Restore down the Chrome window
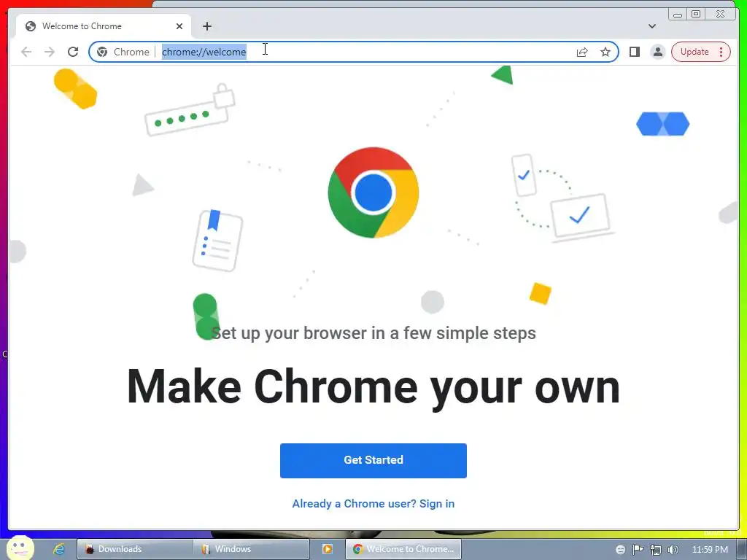This screenshot has width=747, height=560. [695, 15]
